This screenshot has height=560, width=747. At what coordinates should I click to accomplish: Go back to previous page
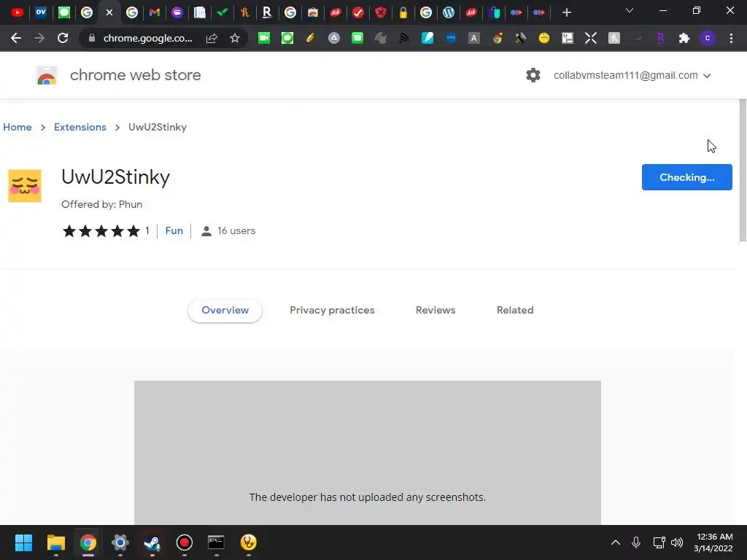click(16, 38)
